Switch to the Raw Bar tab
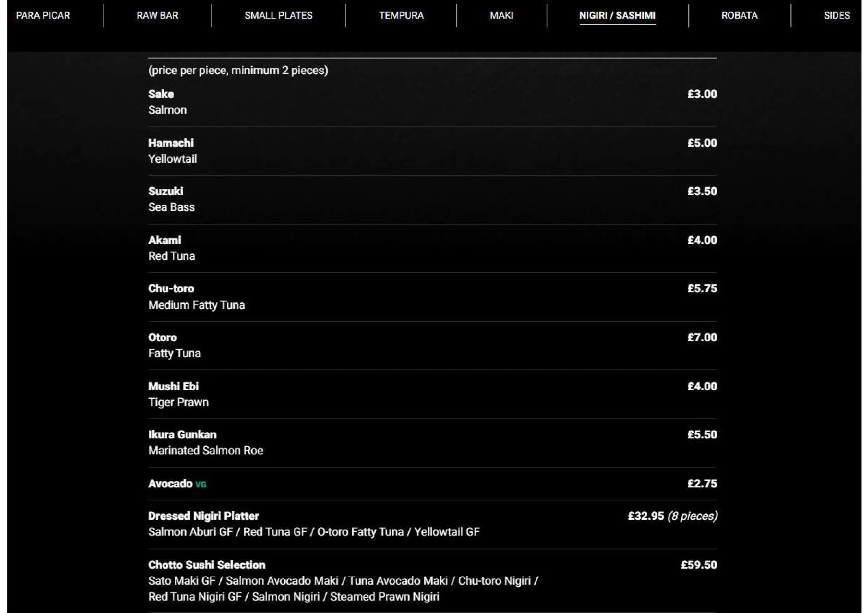 click(157, 15)
